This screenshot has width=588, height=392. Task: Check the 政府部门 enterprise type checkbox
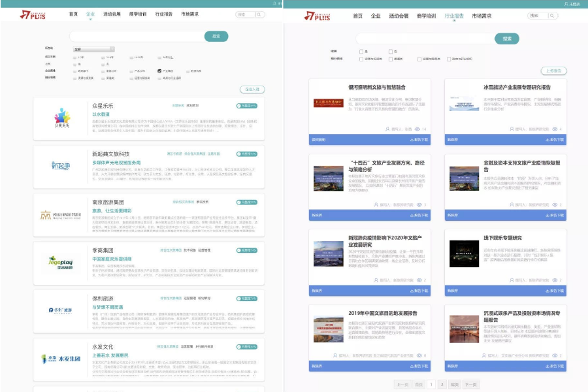[74, 71]
